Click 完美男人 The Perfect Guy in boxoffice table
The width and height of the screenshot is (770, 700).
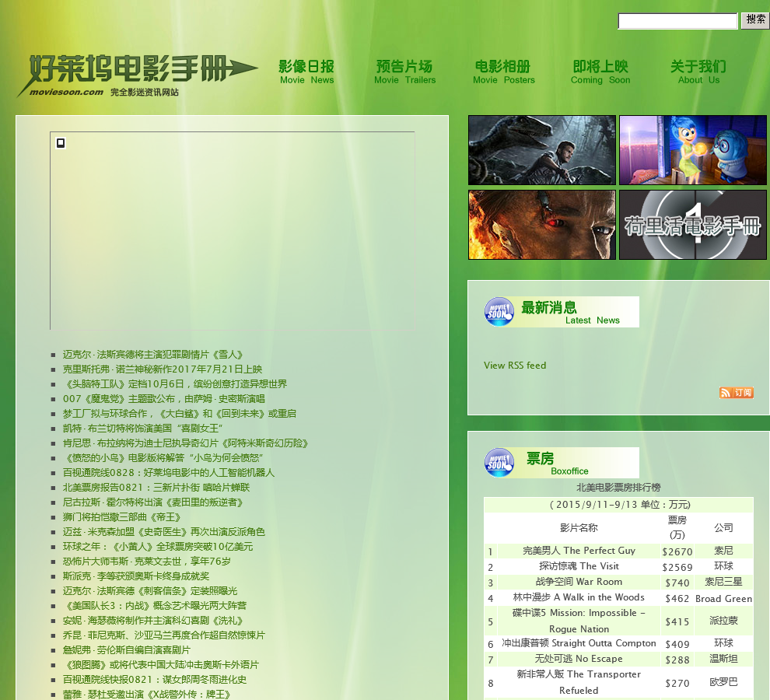(x=579, y=551)
